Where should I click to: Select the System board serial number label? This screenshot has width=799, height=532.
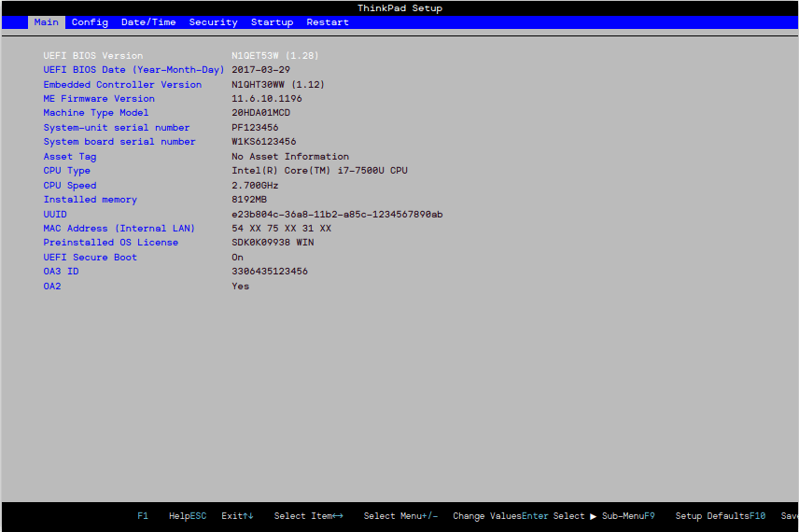(119, 142)
